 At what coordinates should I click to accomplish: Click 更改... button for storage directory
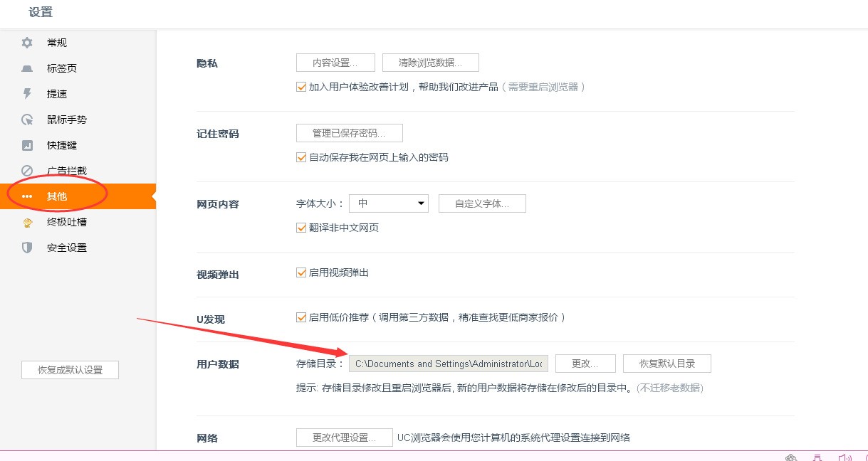(585, 364)
